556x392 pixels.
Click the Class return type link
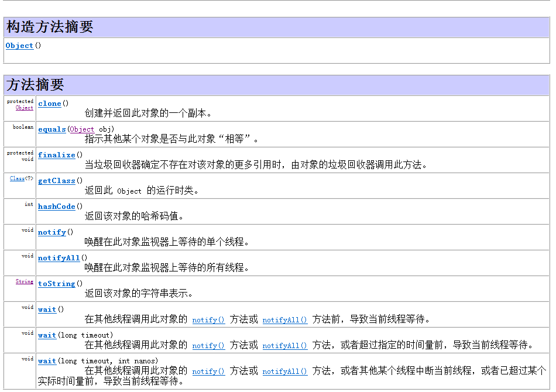point(16,178)
